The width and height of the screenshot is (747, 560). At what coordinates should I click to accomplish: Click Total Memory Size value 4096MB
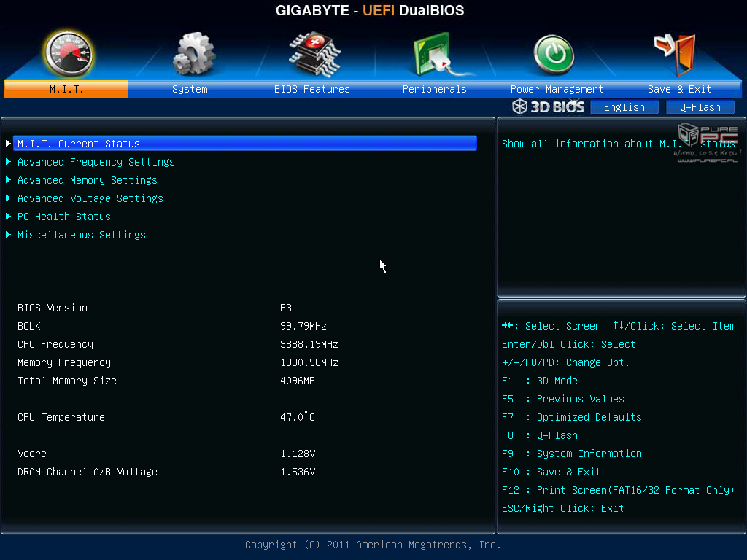tap(298, 381)
